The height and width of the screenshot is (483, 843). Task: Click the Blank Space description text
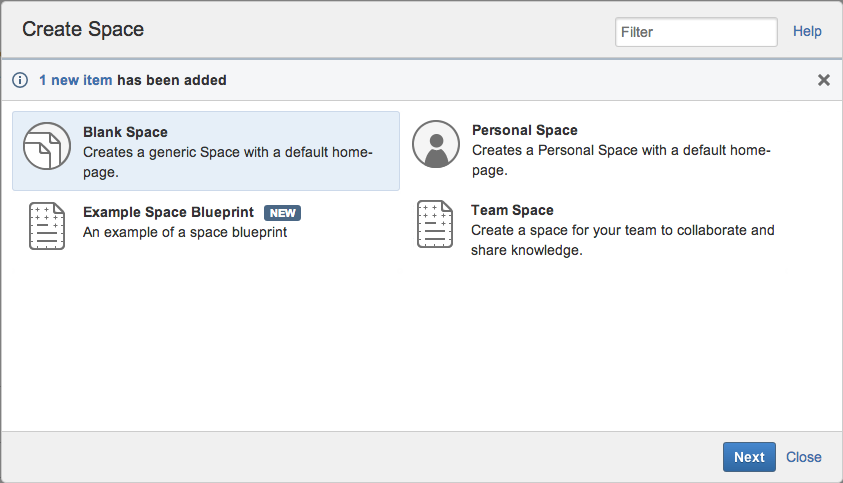click(x=226, y=161)
